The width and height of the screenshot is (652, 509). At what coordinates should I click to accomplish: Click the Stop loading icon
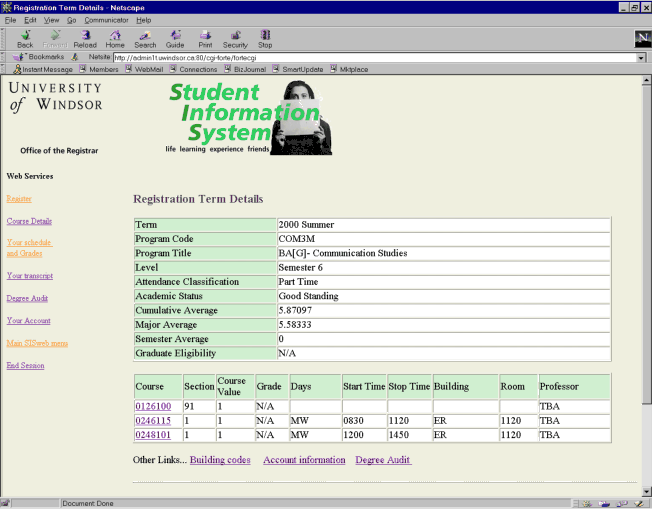tap(265, 38)
